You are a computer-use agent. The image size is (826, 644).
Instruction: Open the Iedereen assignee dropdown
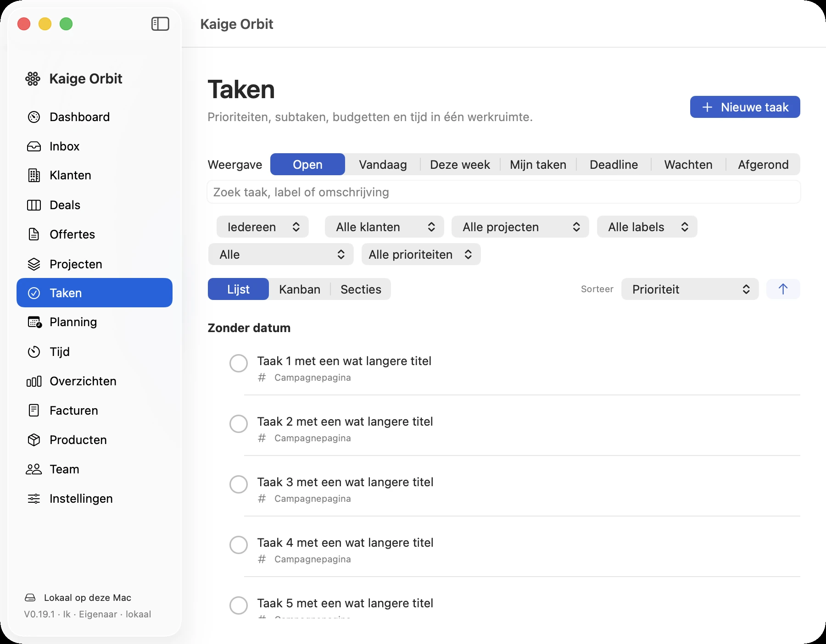[x=262, y=227]
